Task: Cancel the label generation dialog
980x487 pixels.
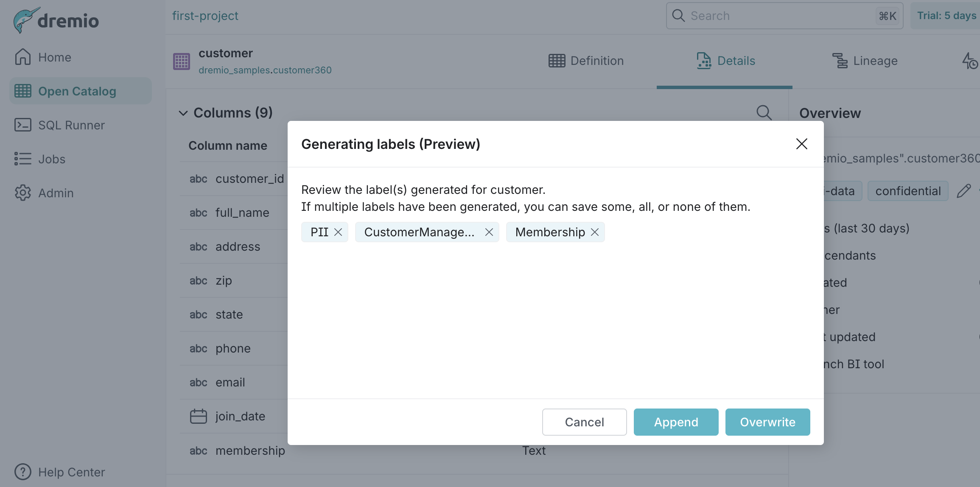Action: 584,422
